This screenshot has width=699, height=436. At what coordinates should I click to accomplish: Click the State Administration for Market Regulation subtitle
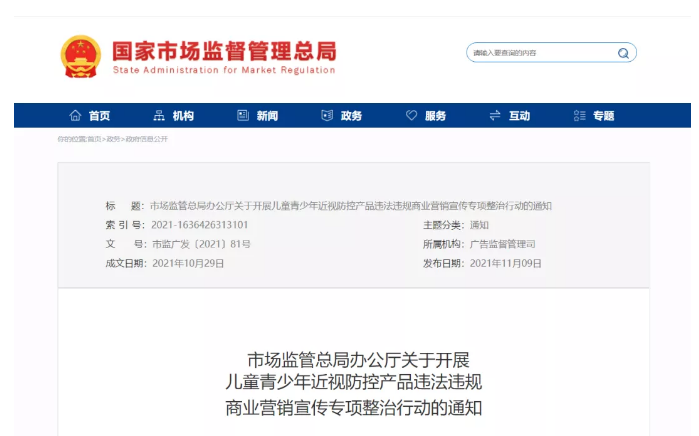[224, 70]
